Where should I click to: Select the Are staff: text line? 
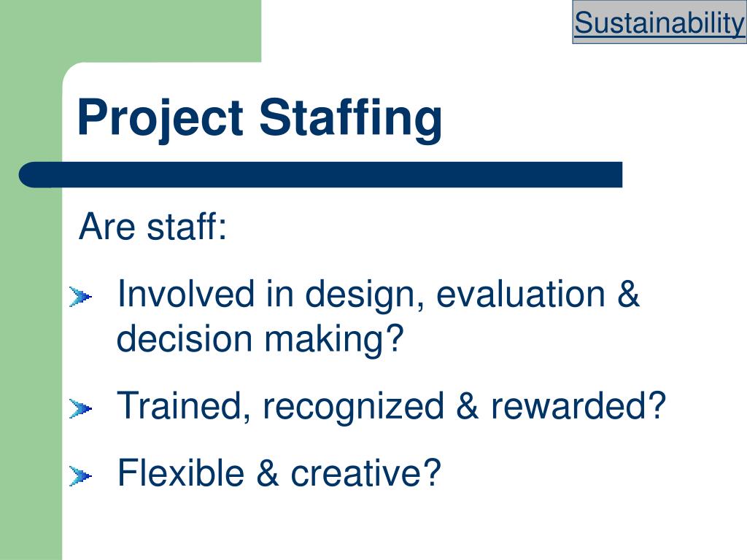click(x=152, y=226)
